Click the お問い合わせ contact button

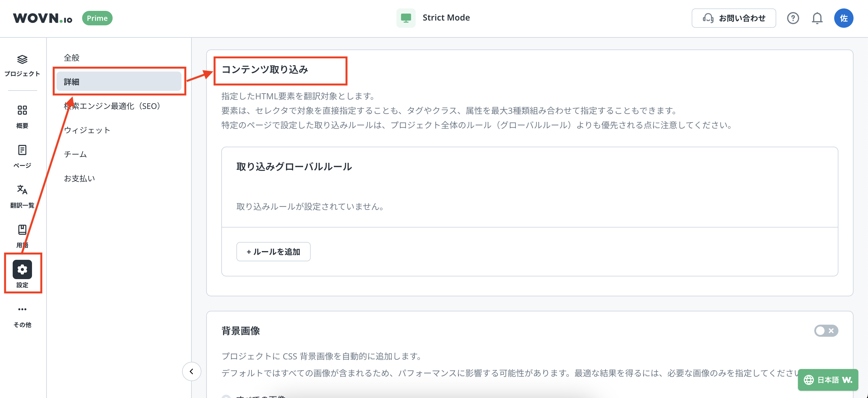point(734,18)
